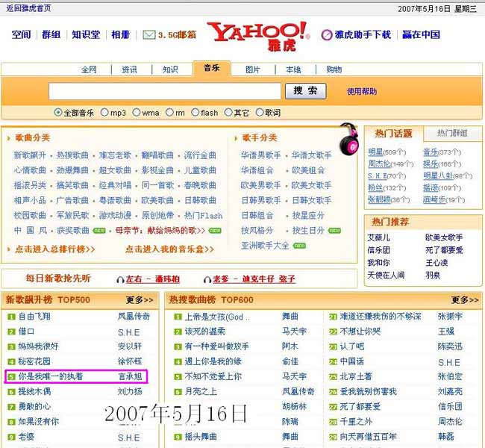This screenshot has width=485, height=448.
Task: Open the 周杰伦 hot topic
Action: [379, 164]
